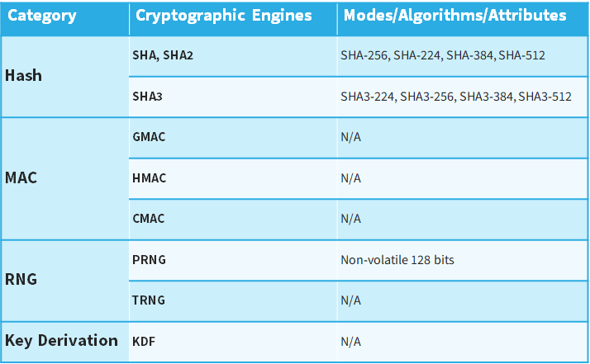
Task: Select the Key Derivation category cell
Action: pos(61,340)
